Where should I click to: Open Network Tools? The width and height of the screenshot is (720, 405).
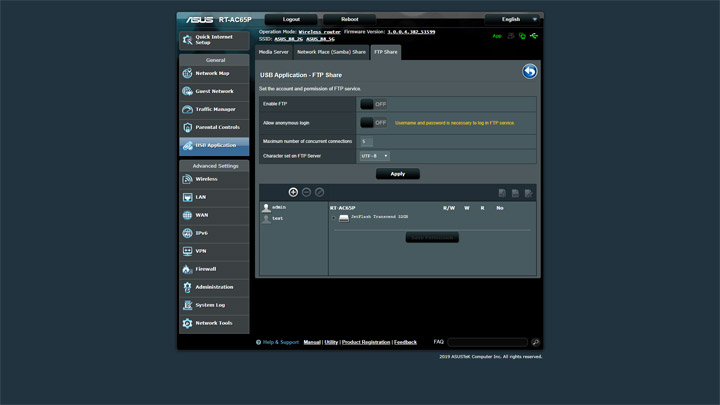(214, 323)
